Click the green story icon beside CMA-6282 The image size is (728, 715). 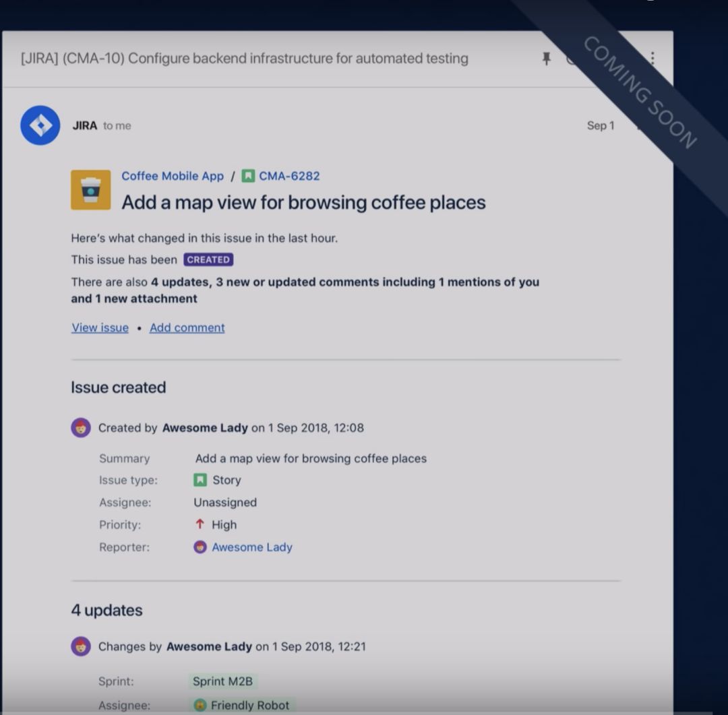coord(248,176)
